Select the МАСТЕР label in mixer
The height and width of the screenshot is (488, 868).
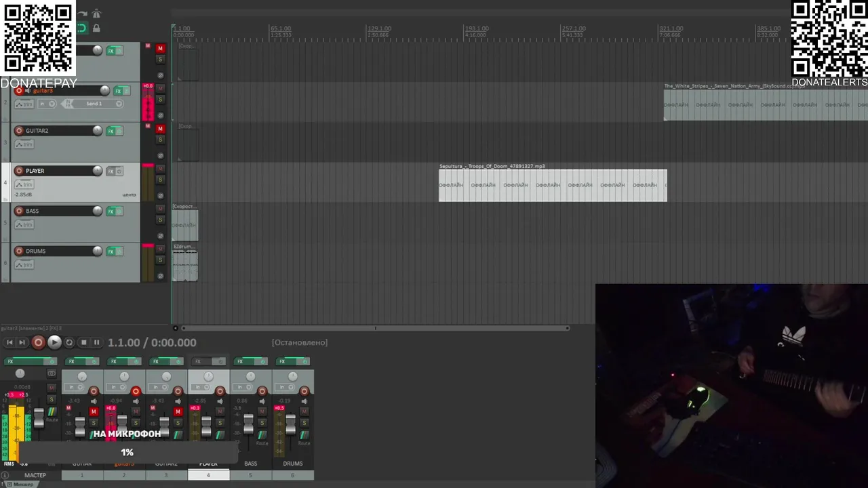pyautogui.click(x=35, y=475)
